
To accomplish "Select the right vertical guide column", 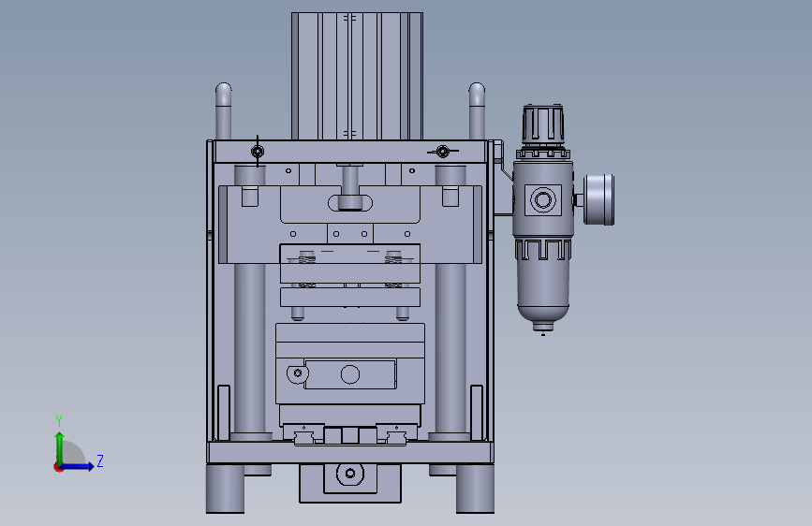I will tap(450, 347).
